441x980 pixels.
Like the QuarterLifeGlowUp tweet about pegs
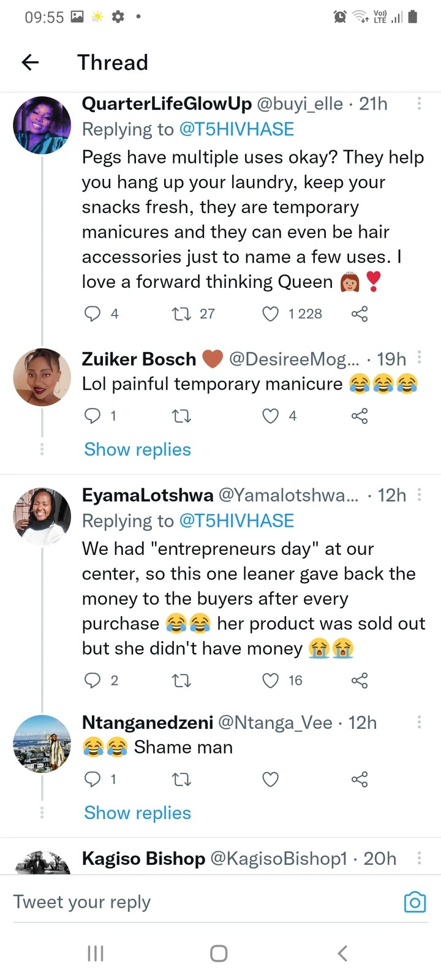click(x=271, y=314)
